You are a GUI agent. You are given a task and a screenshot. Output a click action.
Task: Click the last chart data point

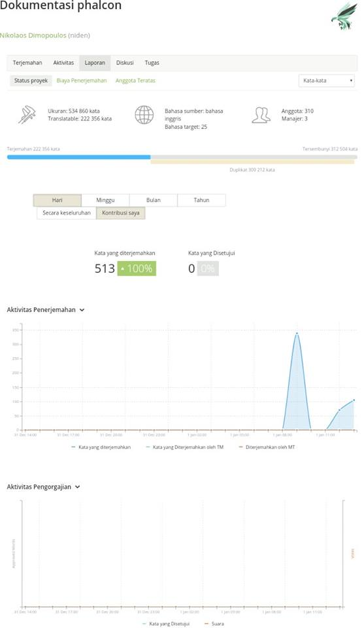click(x=354, y=400)
